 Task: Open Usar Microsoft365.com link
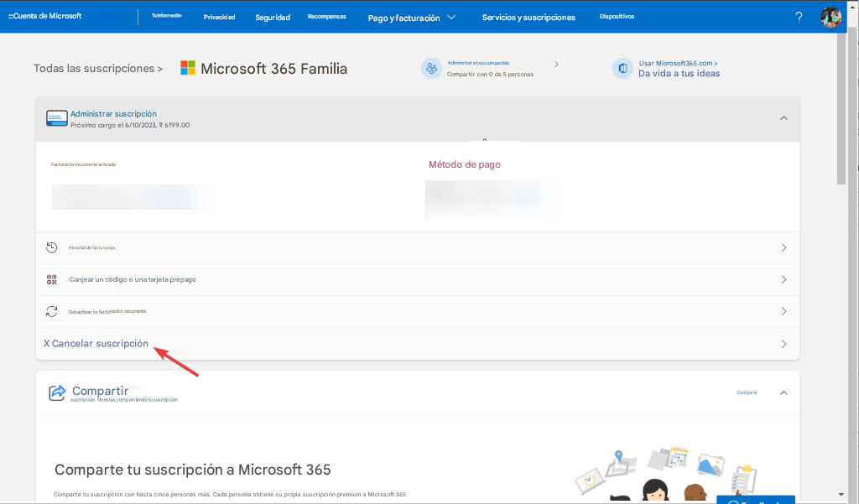678,63
